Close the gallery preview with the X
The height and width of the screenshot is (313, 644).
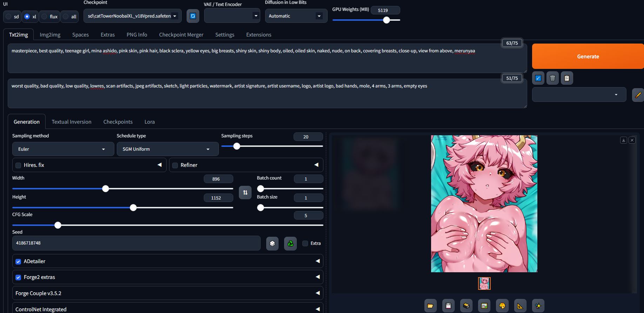click(632, 140)
